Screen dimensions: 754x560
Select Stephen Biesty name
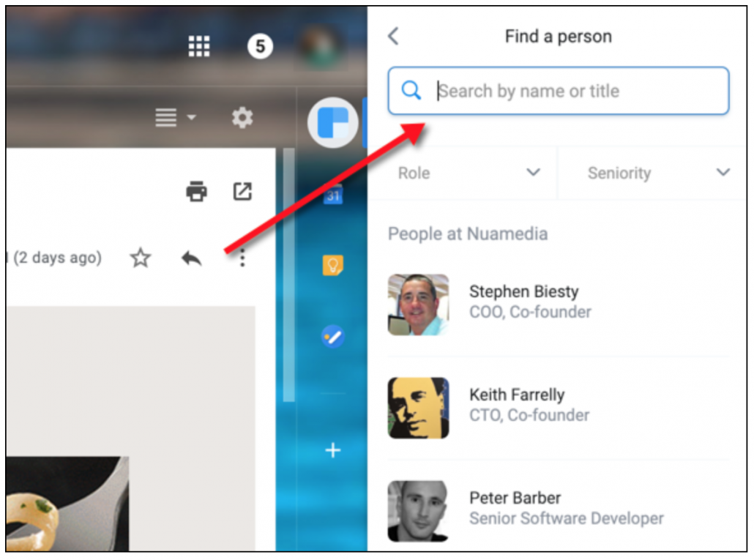click(x=523, y=292)
